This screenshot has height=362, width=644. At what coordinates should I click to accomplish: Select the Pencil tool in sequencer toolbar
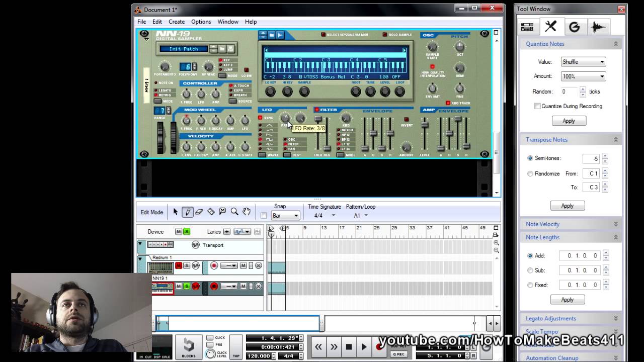pos(187,212)
